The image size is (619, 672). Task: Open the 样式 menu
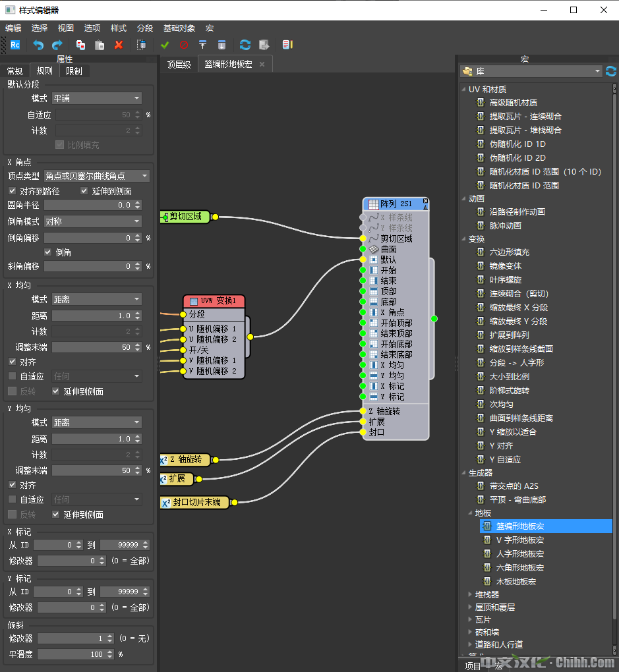coord(119,28)
